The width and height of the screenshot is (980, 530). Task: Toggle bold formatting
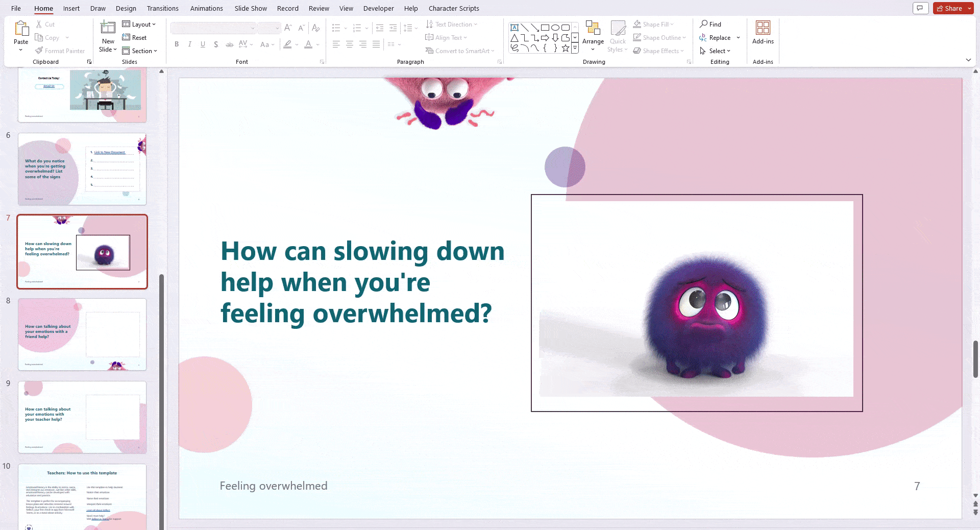click(177, 44)
